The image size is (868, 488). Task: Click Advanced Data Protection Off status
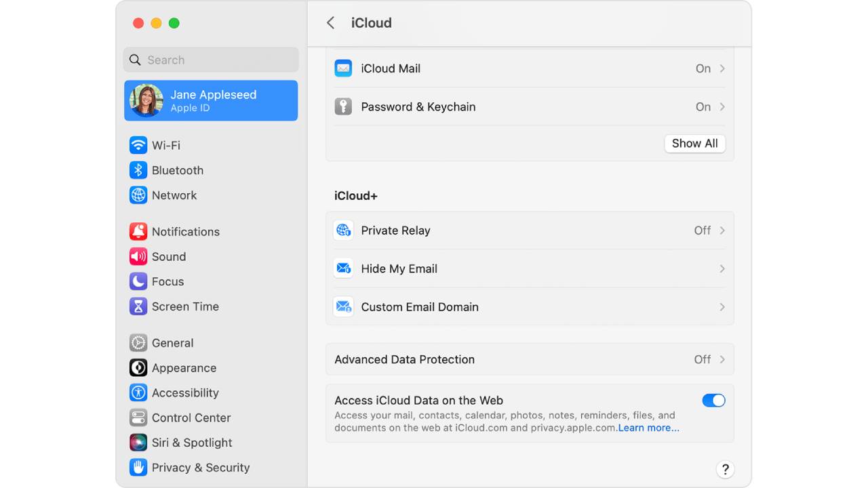pyautogui.click(x=703, y=359)
